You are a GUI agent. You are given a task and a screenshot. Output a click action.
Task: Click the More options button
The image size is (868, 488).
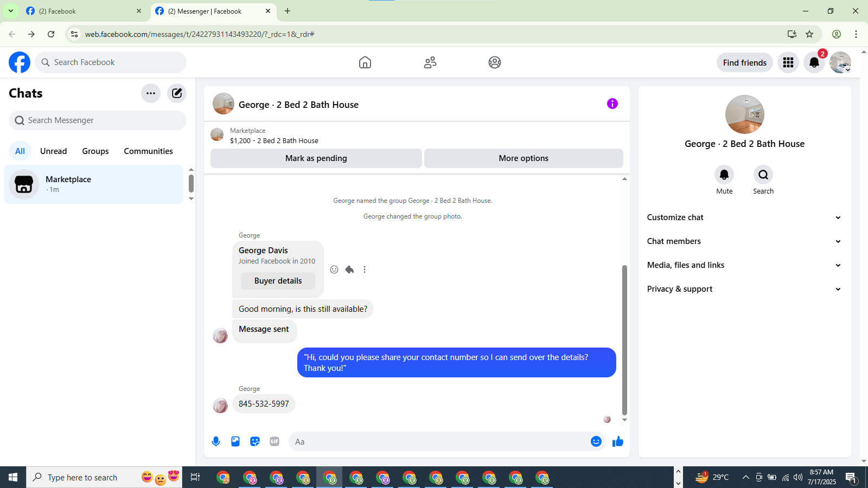click(524, 158)
